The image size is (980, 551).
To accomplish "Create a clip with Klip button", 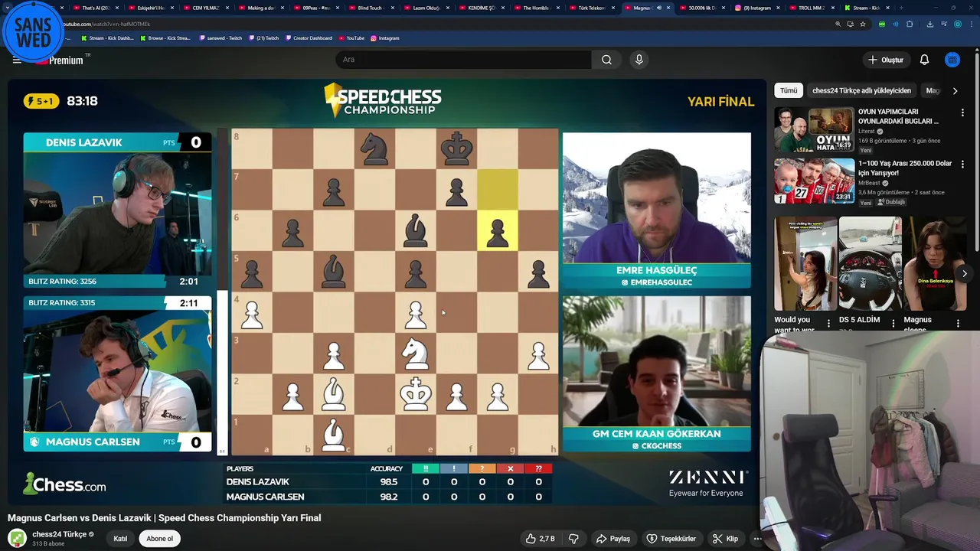I will 724,539.
